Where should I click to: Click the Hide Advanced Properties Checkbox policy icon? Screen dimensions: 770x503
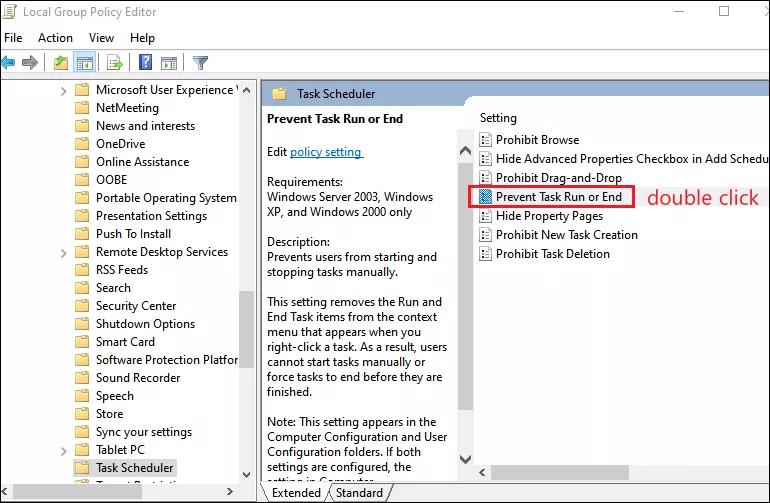[485, 159]
